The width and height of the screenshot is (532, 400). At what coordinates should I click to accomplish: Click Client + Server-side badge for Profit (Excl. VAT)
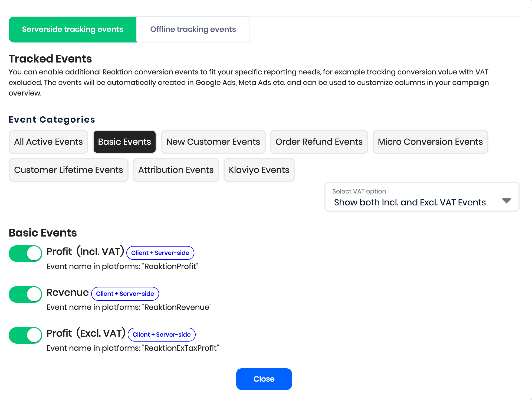[162, 335]
